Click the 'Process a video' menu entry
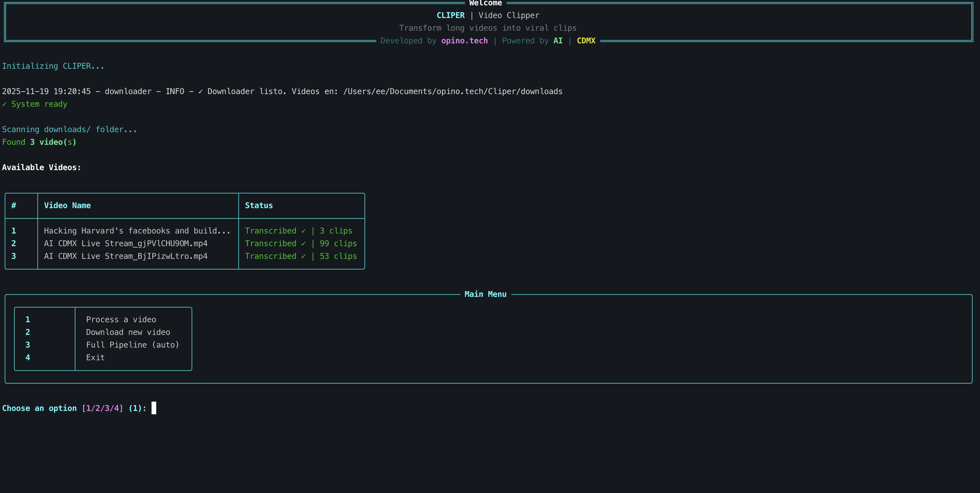This screenshot has width=980, height=493. click(x=121, y=320)
